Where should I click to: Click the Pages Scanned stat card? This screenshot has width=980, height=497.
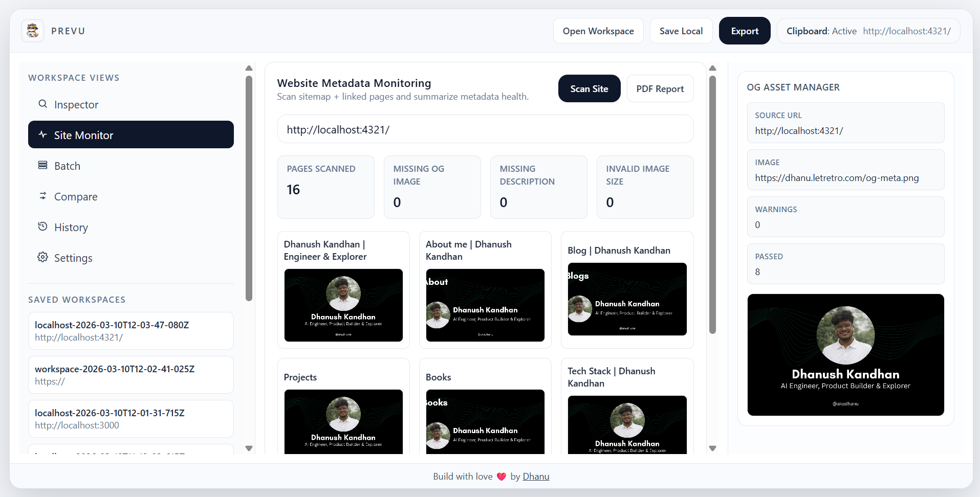coord(326,187)
